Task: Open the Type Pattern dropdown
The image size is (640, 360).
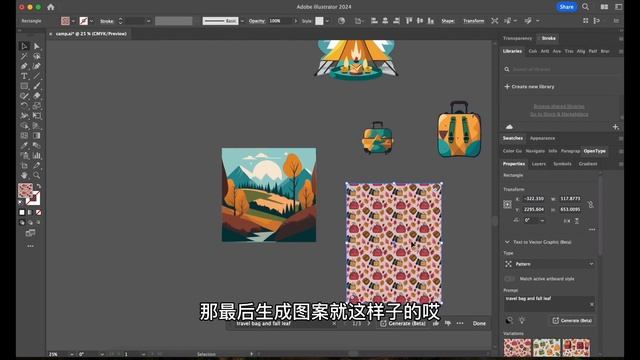Action: pyautogui.click(x=549, y=264)
